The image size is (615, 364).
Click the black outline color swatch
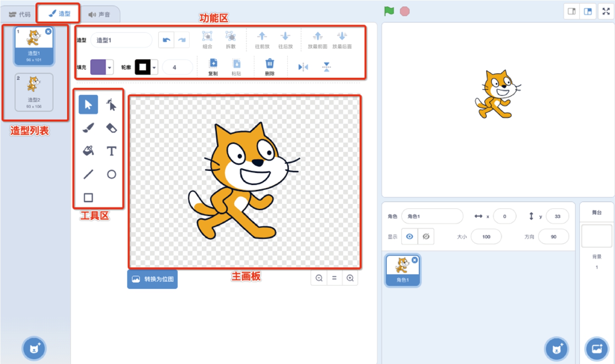pos(143,67)
